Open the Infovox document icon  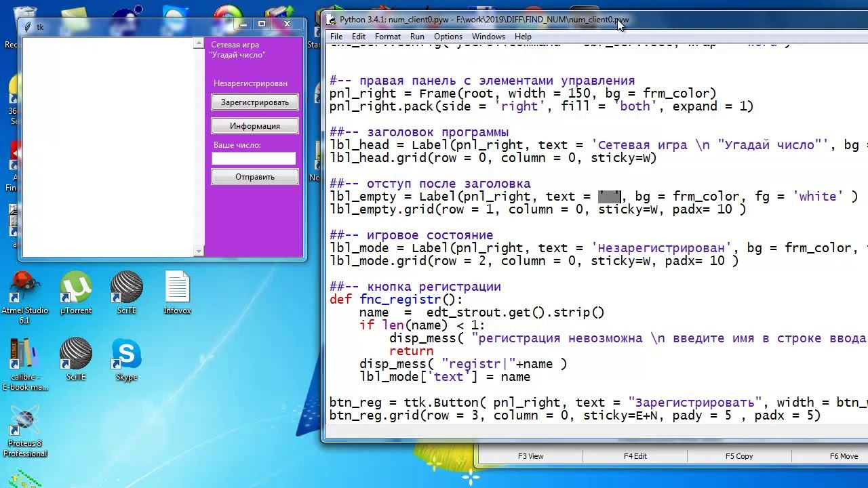tap(177, 293)
